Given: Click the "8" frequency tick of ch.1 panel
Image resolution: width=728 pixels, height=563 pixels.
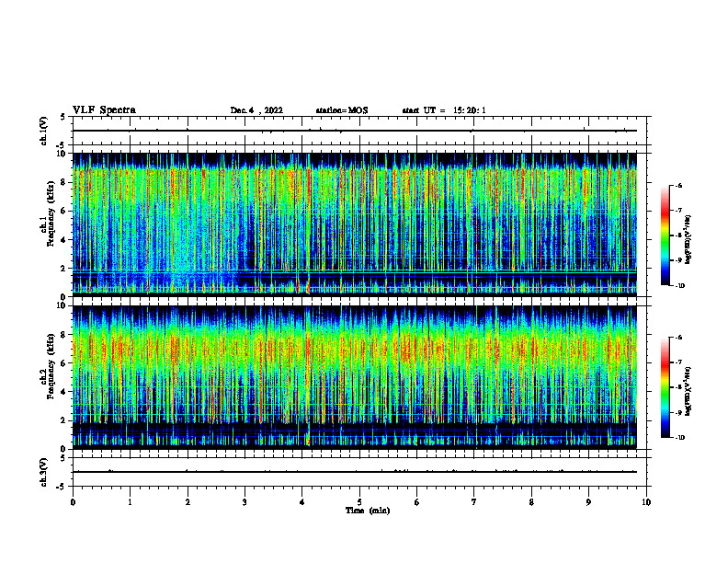Looking at the screenshot, I should pyautogui.click(x=64, y=182).
